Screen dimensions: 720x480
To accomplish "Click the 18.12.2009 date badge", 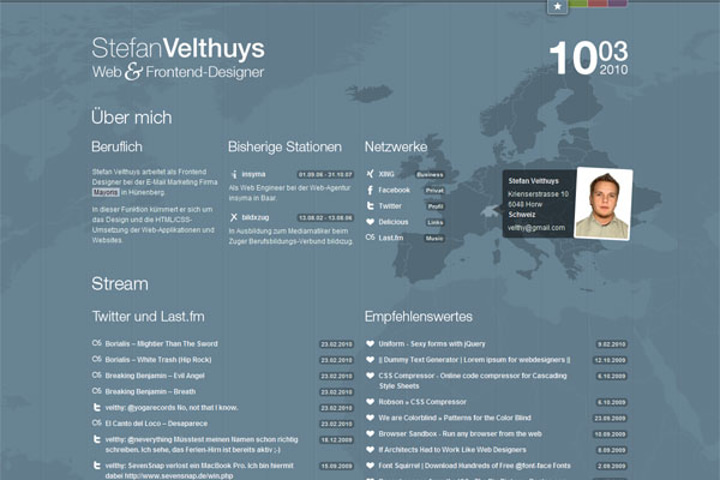I will coord(337,440).
